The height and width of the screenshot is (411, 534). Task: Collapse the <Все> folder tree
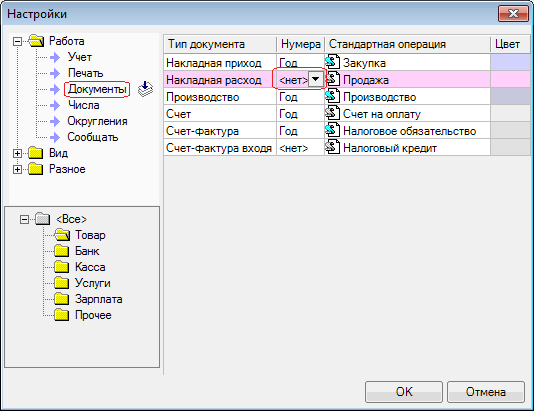(x=24, y=219)
